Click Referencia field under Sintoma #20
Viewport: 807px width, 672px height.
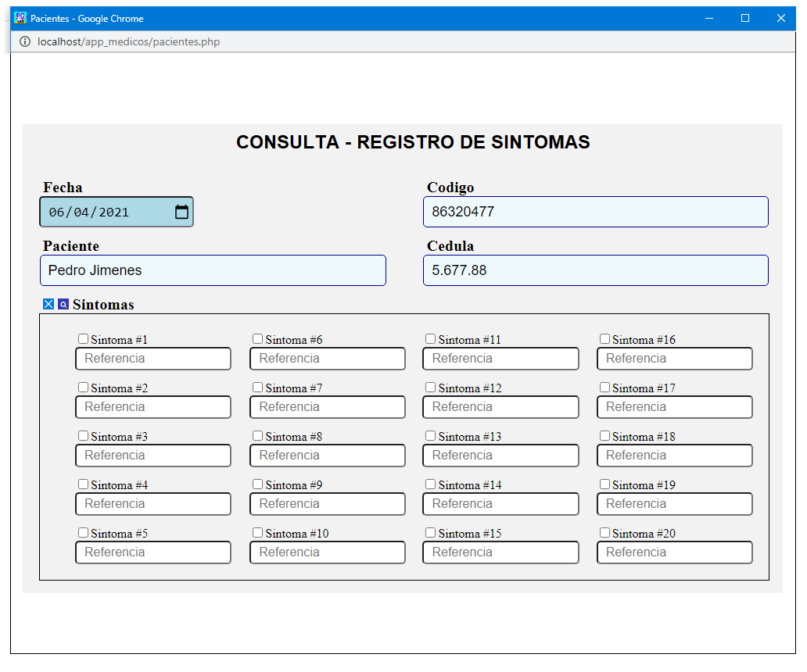coord(675,552)
